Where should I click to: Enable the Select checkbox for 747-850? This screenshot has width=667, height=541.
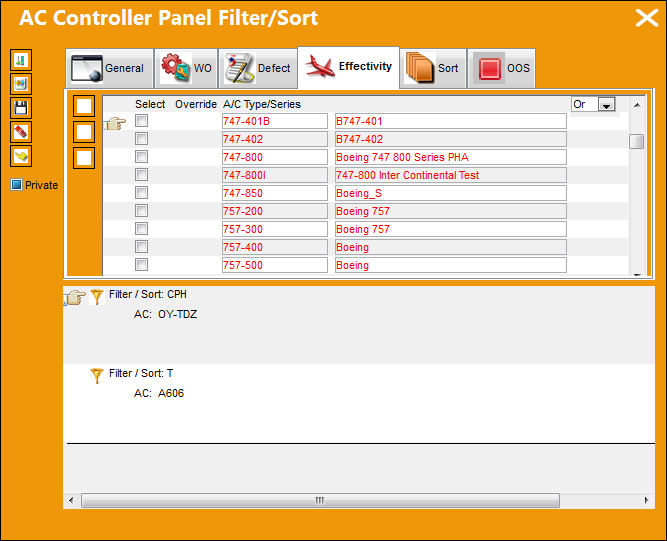pos(141,193)
